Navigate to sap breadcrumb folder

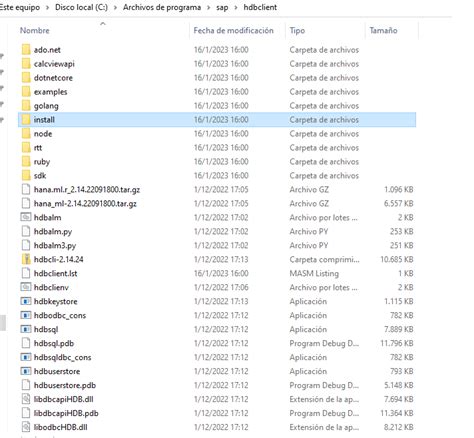[x=222, y=7]
